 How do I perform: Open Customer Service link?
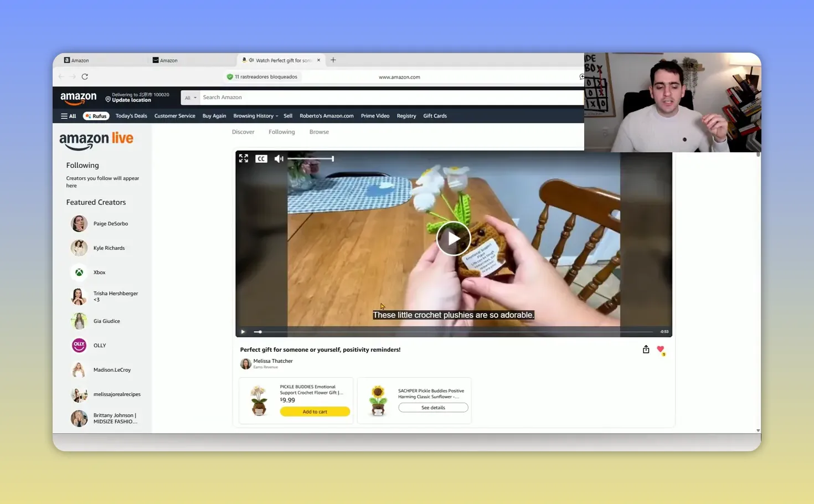click(175, 116)
